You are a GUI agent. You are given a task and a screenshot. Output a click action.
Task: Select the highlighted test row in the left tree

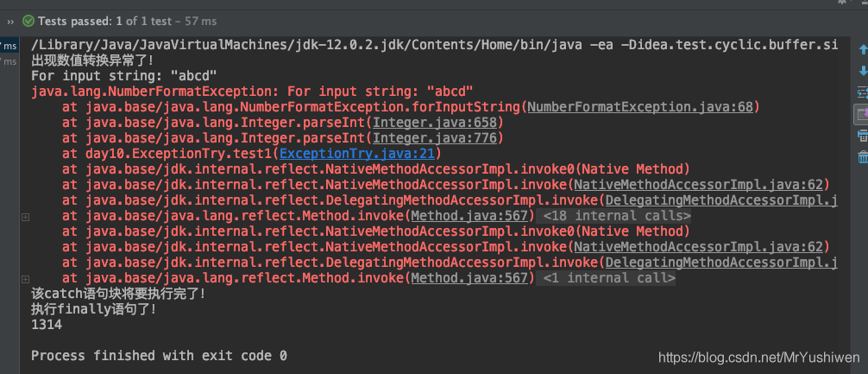(9, 46)
